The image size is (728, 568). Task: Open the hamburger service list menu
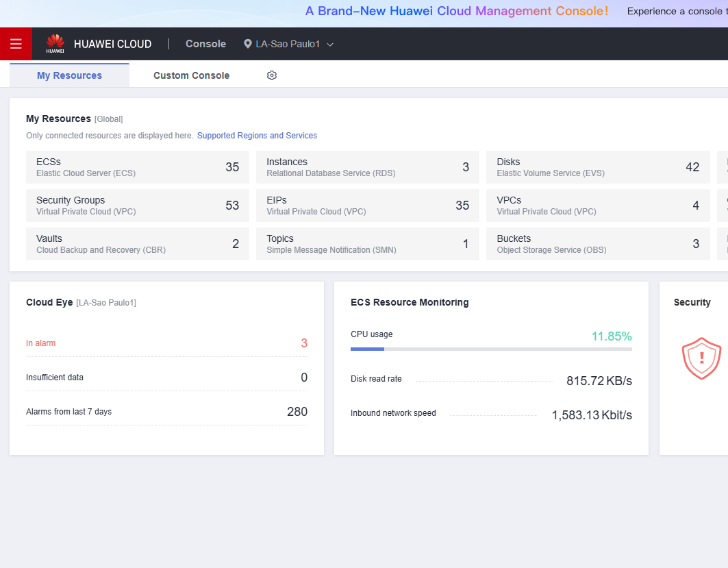point(16,44)
